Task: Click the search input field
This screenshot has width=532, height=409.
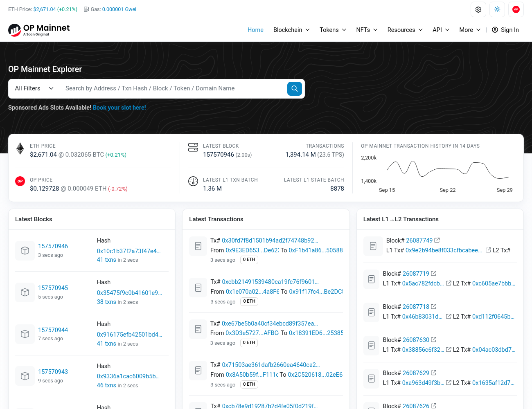Action: [174, 88]
